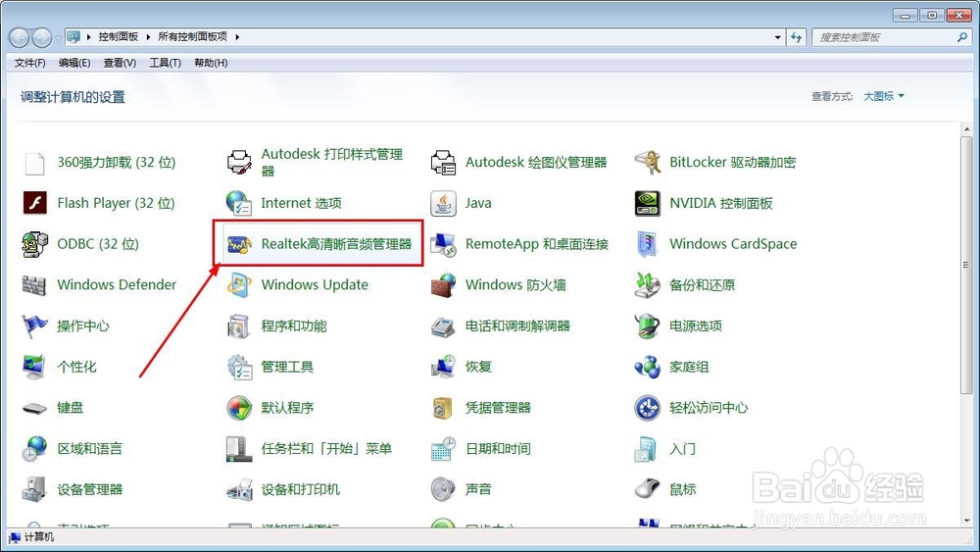Open the 工具(T) menu
The width and height of the screenshot is (980, 552).
click(165, 63)
